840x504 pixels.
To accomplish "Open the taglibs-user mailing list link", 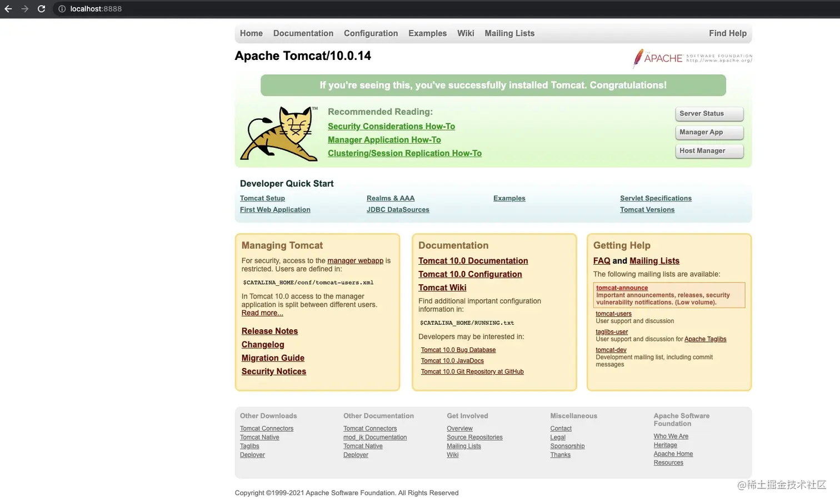I will (612, 332).
